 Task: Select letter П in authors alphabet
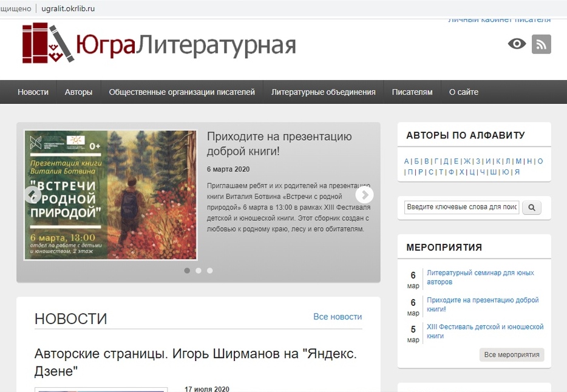(410, 172)
